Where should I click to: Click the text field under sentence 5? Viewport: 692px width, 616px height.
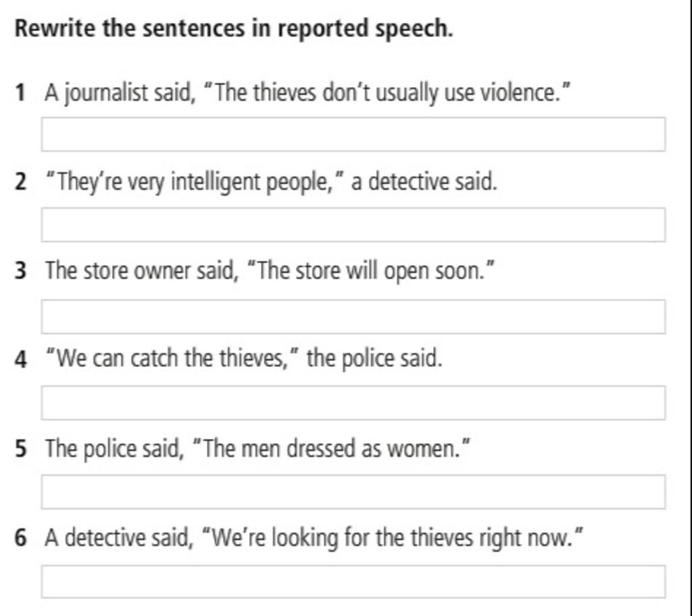pos(353,492)
